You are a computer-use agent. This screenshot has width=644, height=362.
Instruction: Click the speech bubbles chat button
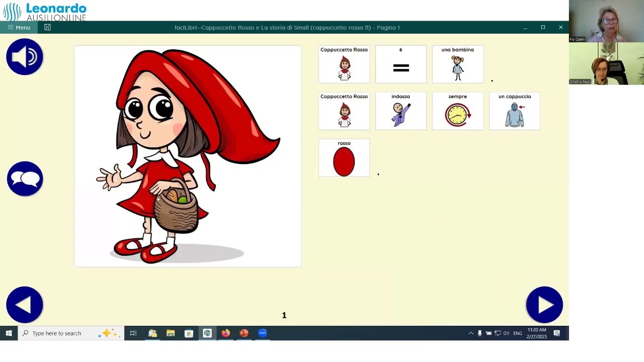[25, 179]
